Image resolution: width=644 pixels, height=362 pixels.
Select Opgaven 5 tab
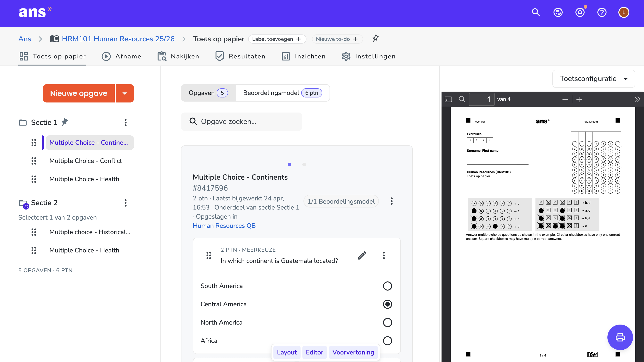tap(208, 93)
